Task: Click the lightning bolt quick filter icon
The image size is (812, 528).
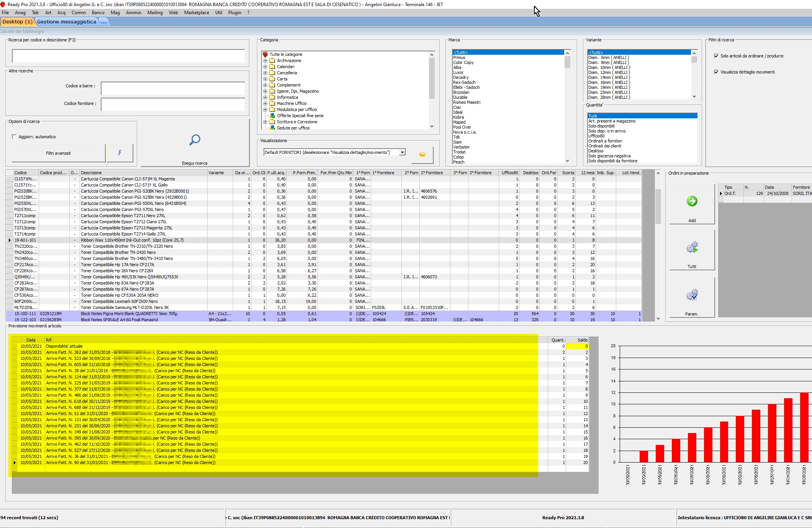Action: click(x=120, y=153)
